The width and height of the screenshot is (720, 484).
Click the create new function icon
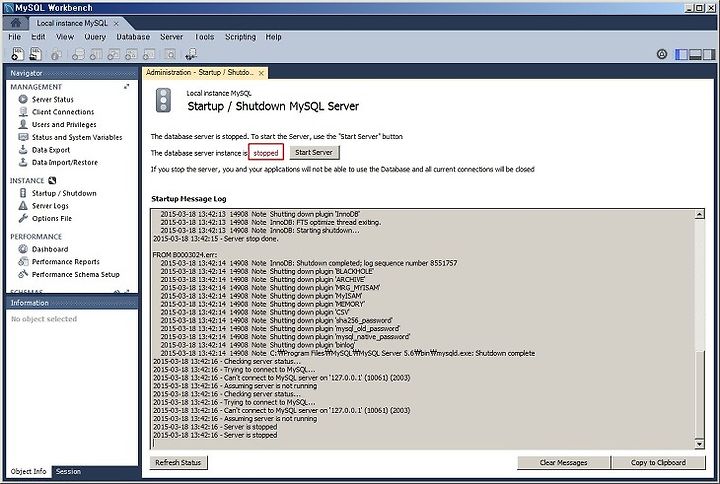149,55
